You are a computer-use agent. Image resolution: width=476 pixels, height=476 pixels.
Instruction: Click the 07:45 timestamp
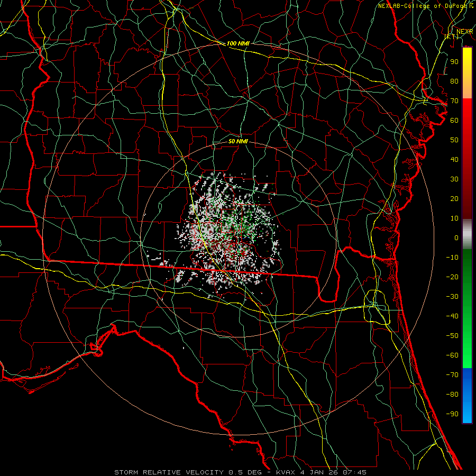pyautogui.click(x=354, y=472)
